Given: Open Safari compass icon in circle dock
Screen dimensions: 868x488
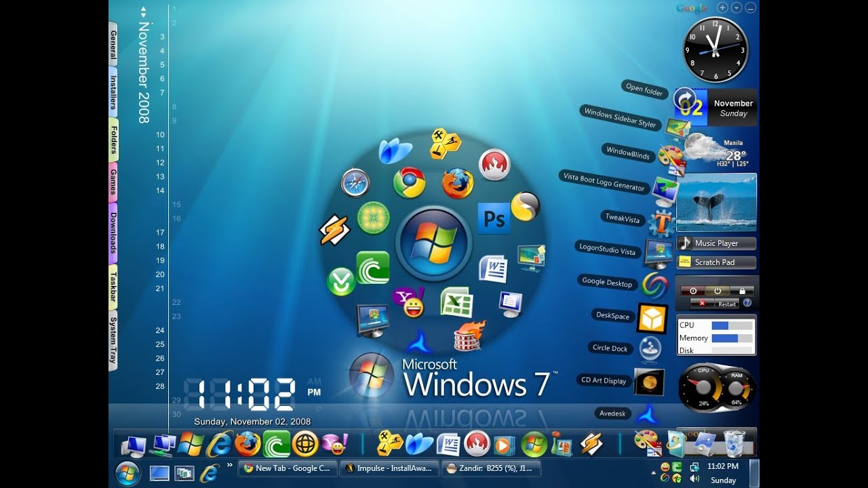Looking at the screenshot, I should (355, 183).
